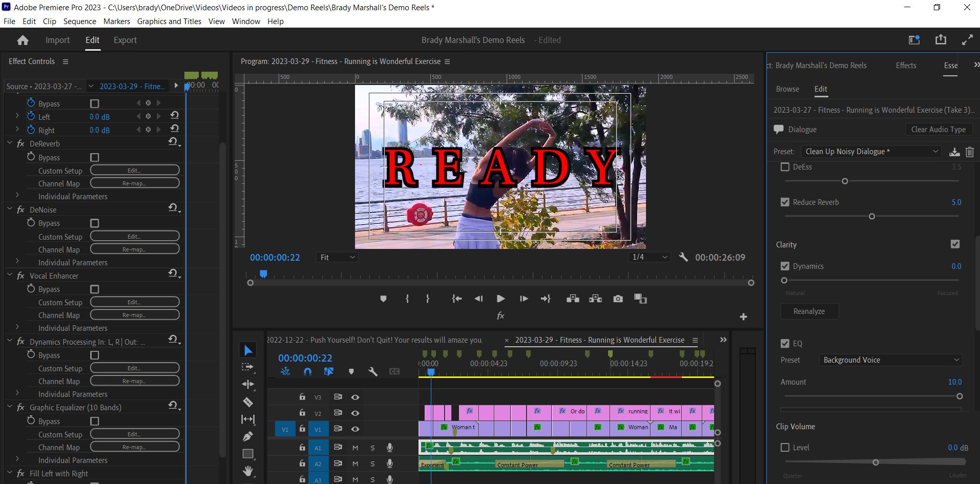The width and height of the screenshot is (980, 484).
Task: Switch to Browse tab in Essential panel
Action: coord(787,89)
